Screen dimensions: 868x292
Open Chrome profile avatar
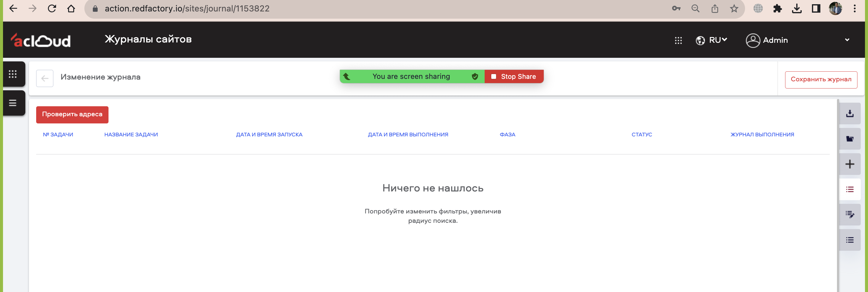pos(835,8)
